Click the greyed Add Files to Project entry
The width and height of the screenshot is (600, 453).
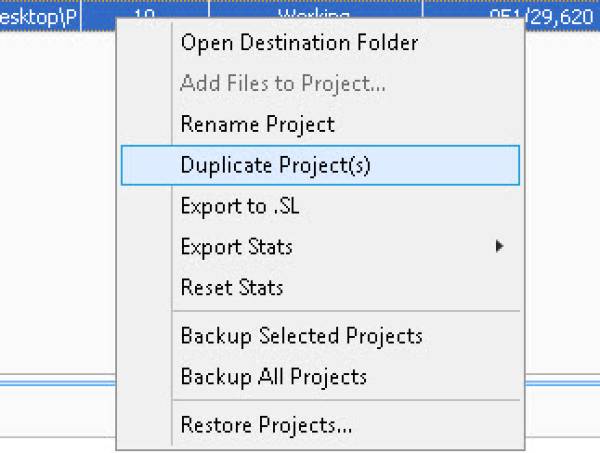pyautogui.click(x=282, y=84)
